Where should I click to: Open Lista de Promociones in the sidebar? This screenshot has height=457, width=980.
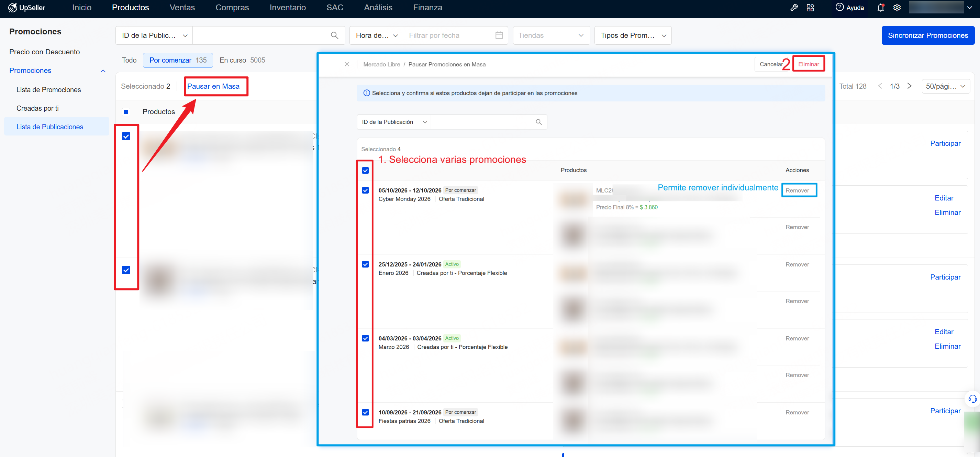tap(49, 90)
